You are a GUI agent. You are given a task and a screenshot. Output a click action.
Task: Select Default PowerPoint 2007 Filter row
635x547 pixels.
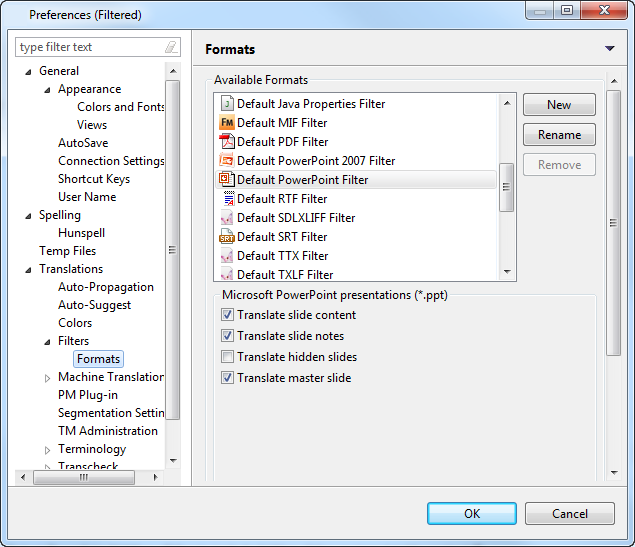[x=356, y=161]
